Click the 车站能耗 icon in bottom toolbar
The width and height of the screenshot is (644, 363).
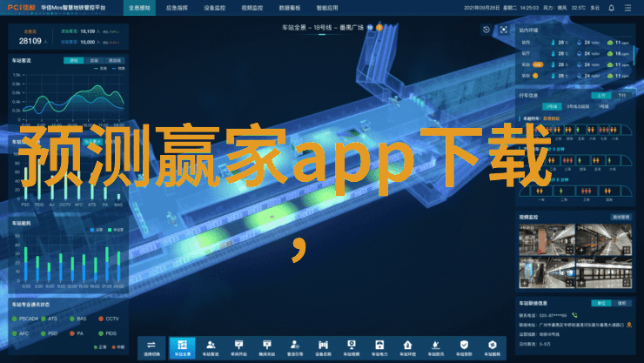492,348
